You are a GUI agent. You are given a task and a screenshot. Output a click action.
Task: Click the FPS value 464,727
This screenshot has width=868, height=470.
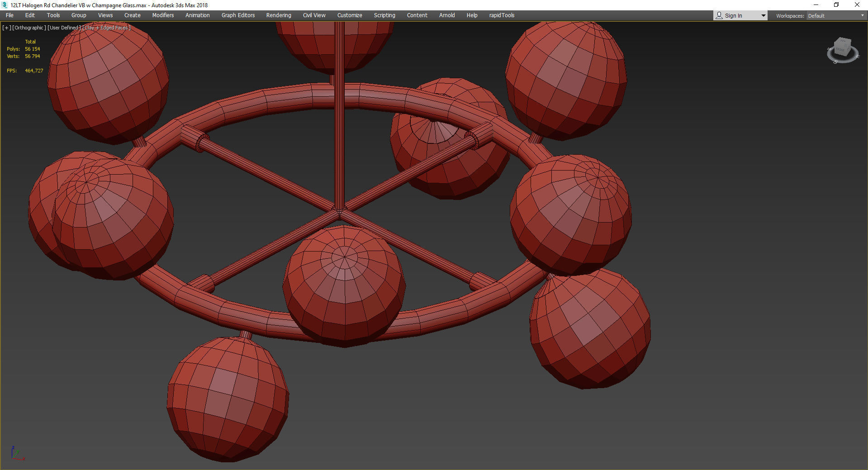(x=34, y=71)
